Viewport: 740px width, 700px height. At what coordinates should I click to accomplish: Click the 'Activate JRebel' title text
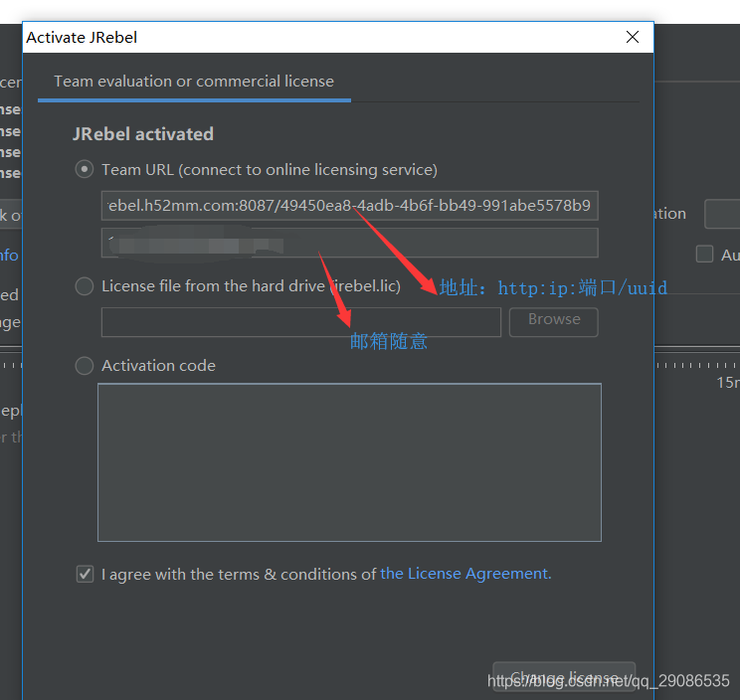coord(82,37)
